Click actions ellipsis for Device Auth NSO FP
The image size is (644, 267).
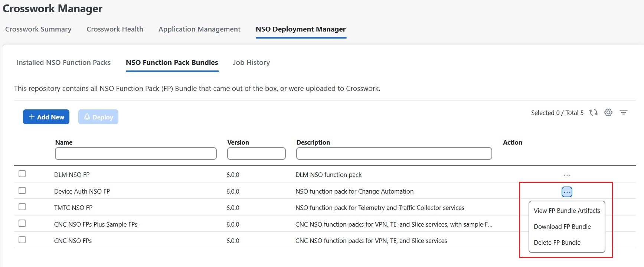pos(567,192)
